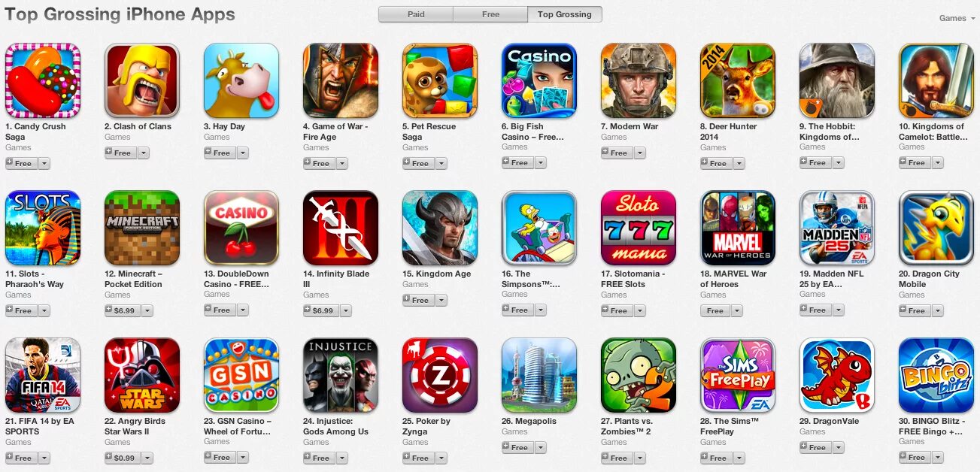Image resolution: width=980 pixels, height=472 pixels.
Task: Switch to the Paid tab
Action: [x=416, y=14]
